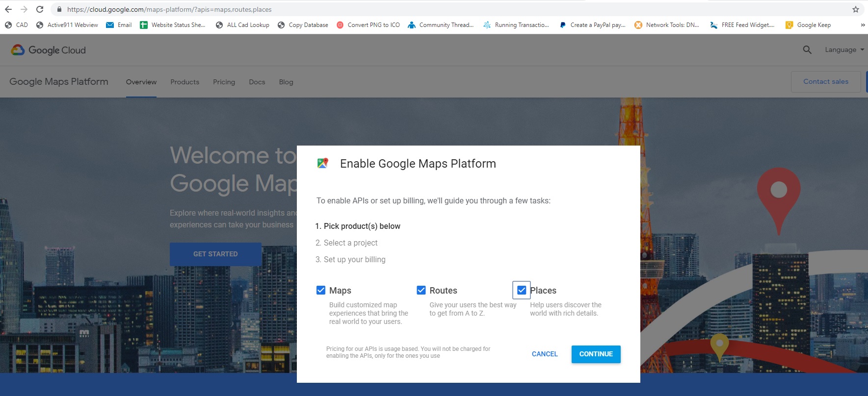Click the Maps product label
Screen dimensions: 868x396
point(340,290)
